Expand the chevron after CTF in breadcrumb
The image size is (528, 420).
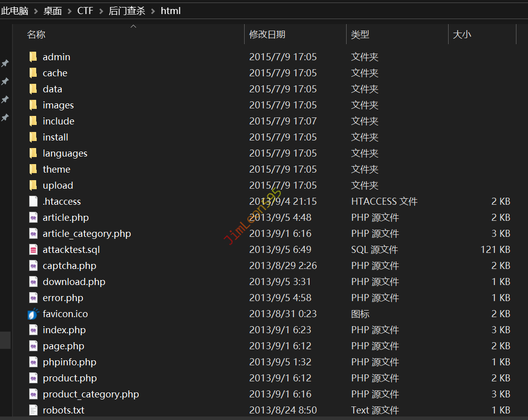click(x=101, y=11)
